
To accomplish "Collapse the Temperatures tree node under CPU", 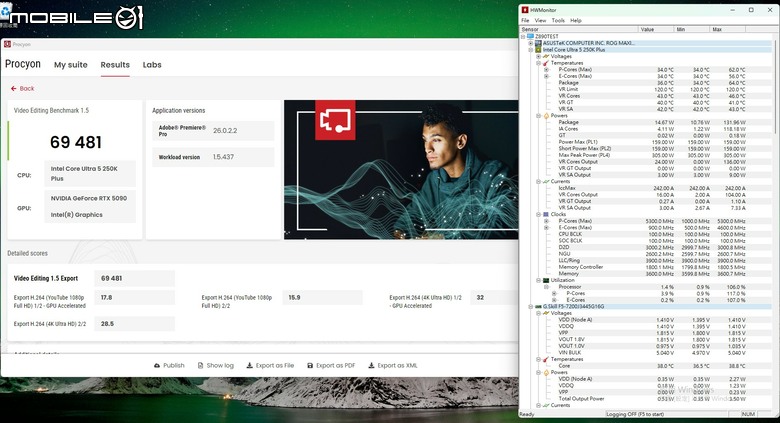I will click(538, 63).
